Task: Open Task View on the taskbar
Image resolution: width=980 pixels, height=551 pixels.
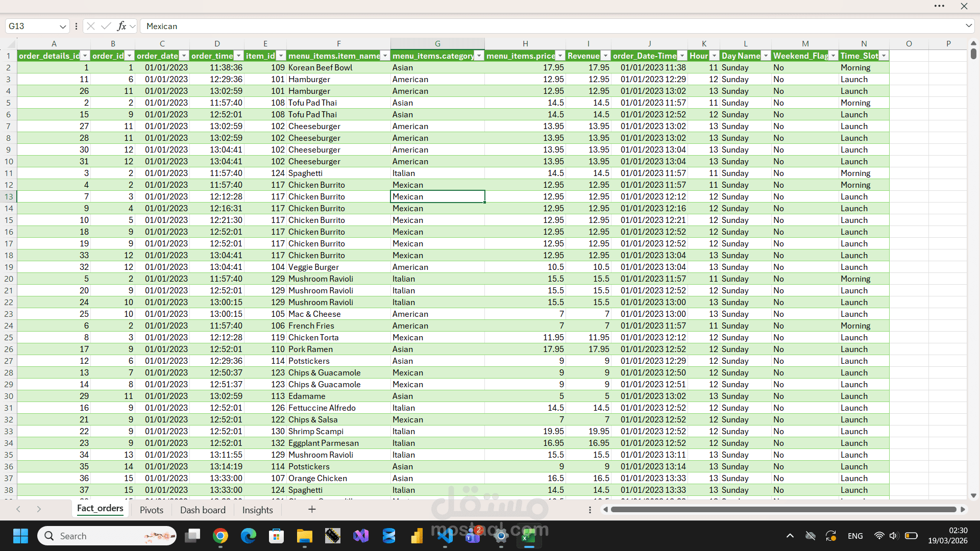Action: (193, 536)
